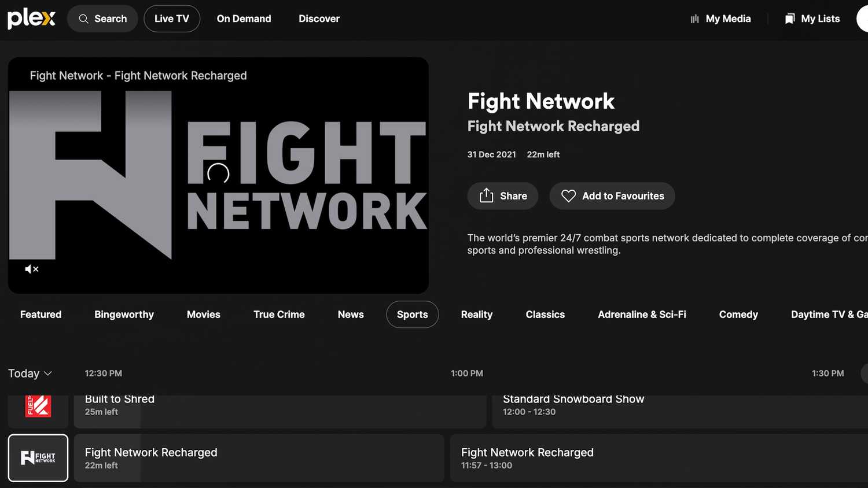868x488 pixels.
Task: Click the Fuel TV channel logo
Action: 38,406
